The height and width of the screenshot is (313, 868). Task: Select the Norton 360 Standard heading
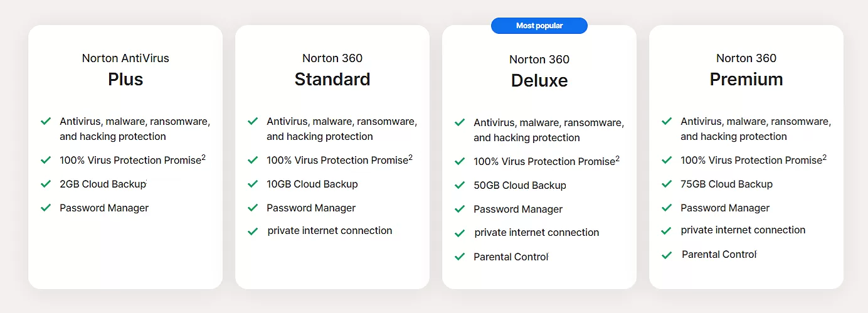tap(332, 70)
